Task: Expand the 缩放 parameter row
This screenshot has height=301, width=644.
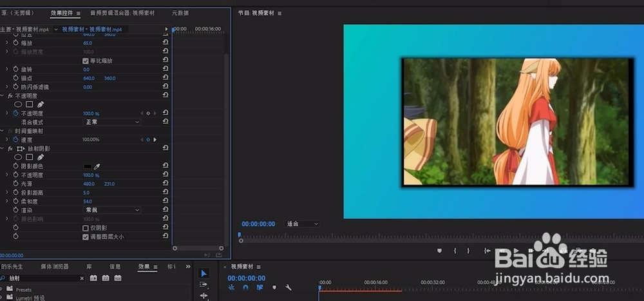Action: [6, 43]
